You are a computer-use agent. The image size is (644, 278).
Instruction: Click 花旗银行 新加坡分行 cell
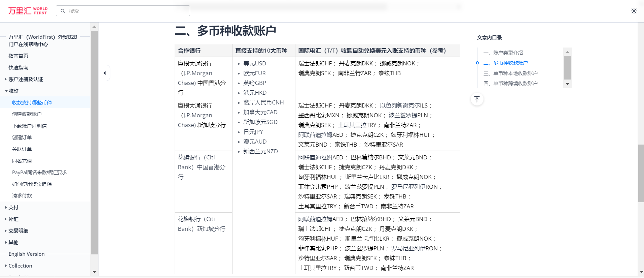[203, 243]
